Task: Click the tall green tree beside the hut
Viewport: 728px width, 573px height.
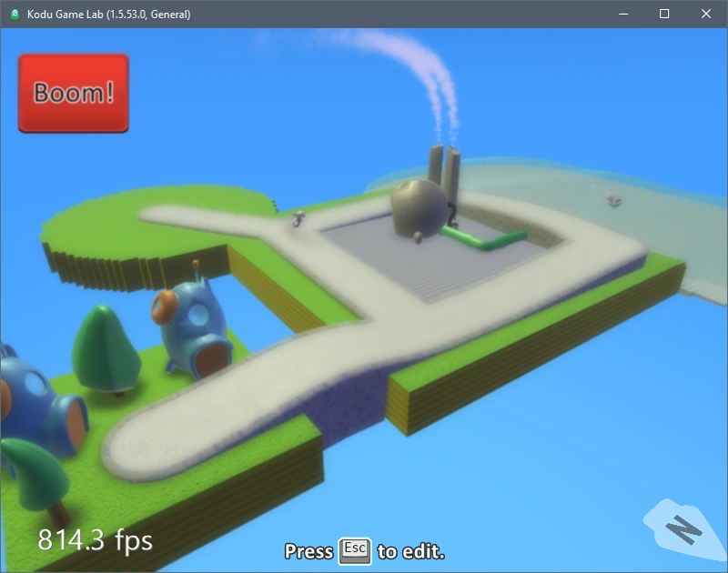Action: pos(106,350)
